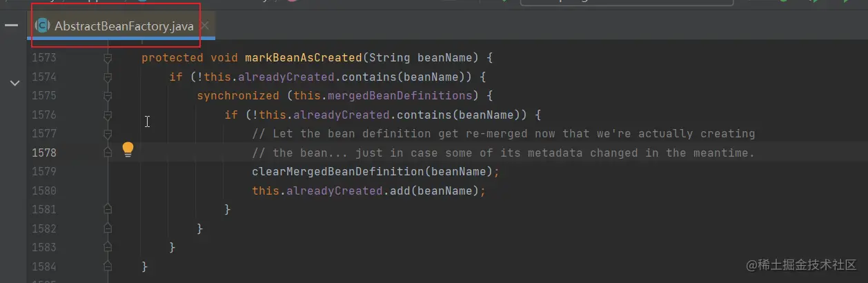Click the yellow lightbulb intention icon
The width and height of the screenshot is (868, 283).
pos(128,150)
